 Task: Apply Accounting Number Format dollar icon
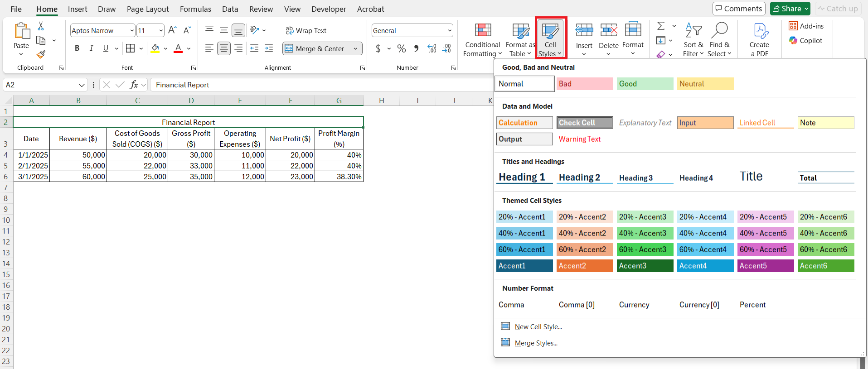tap(378, 48)
